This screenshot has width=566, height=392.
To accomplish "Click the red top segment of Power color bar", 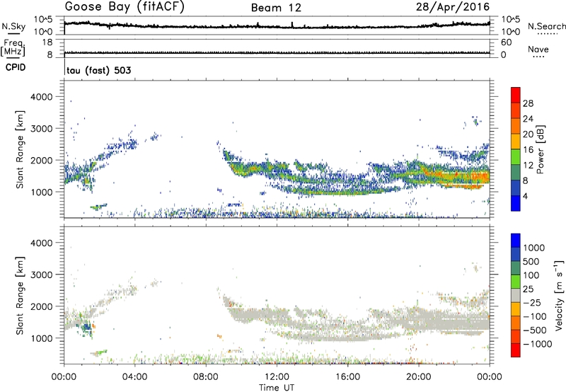I will (516, 95).
